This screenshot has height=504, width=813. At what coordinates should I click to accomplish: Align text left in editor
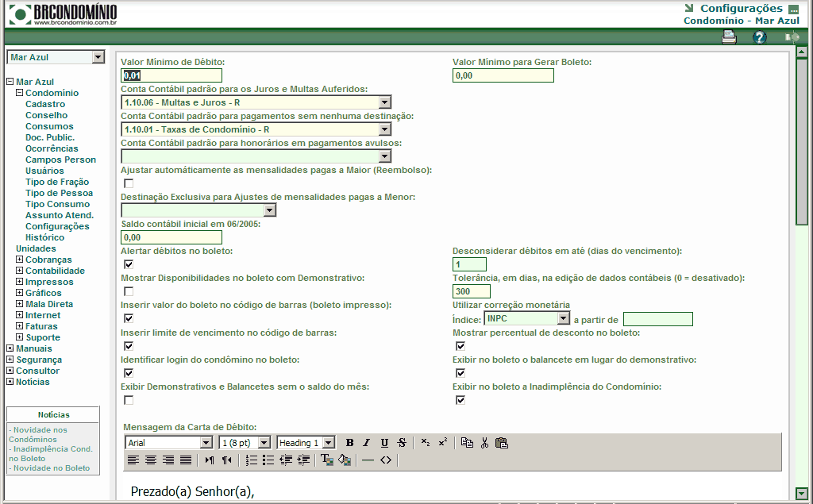tap(133, 460)
